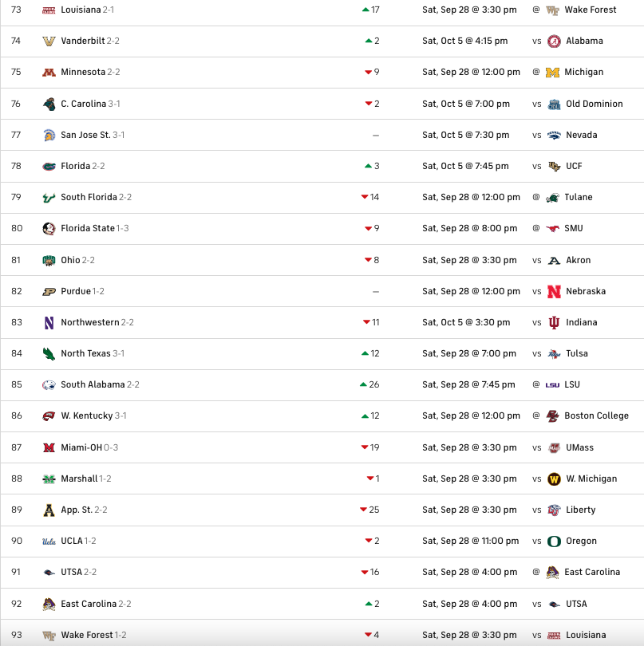644x646 pixels.
Task: Open the UCLA team page
Action: point(72,542)
